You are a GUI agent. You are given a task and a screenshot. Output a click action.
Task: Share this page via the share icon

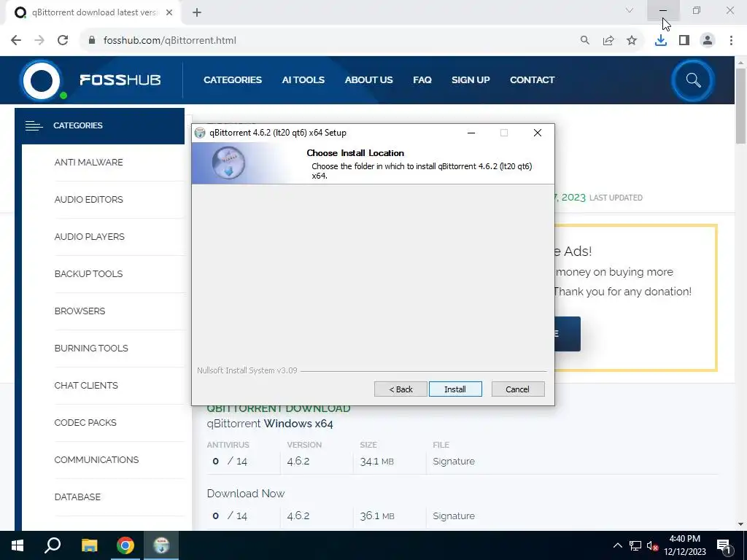tap(608, 41)
